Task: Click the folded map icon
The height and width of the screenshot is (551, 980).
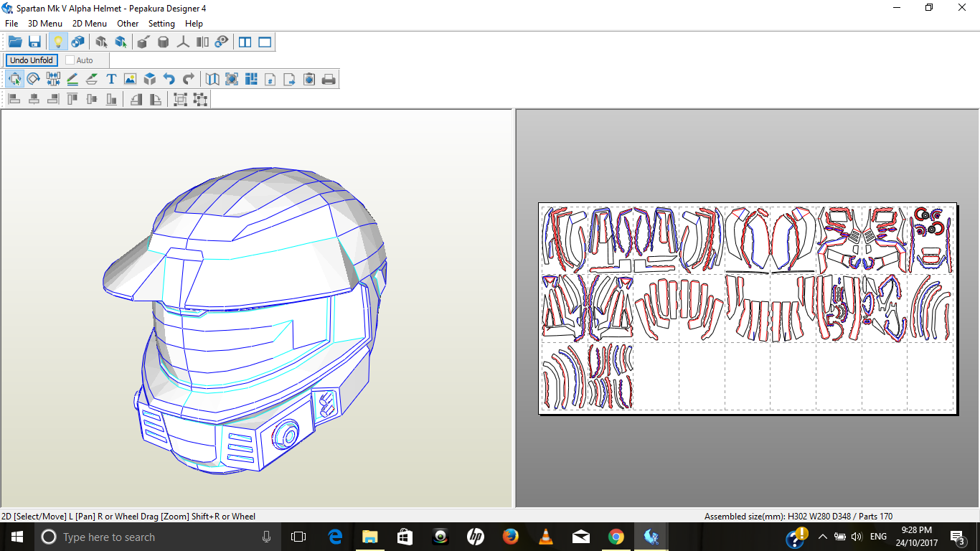Action: pos(212,79)
